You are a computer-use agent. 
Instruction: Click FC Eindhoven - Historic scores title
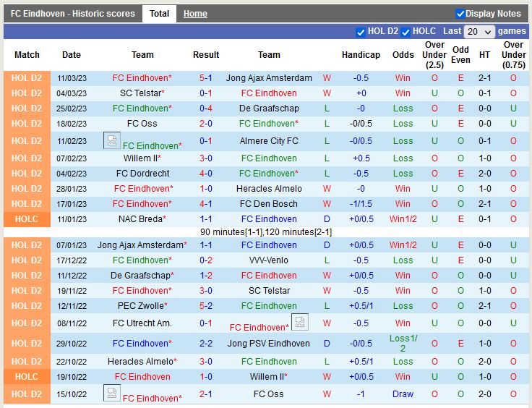tap(72, 14)
